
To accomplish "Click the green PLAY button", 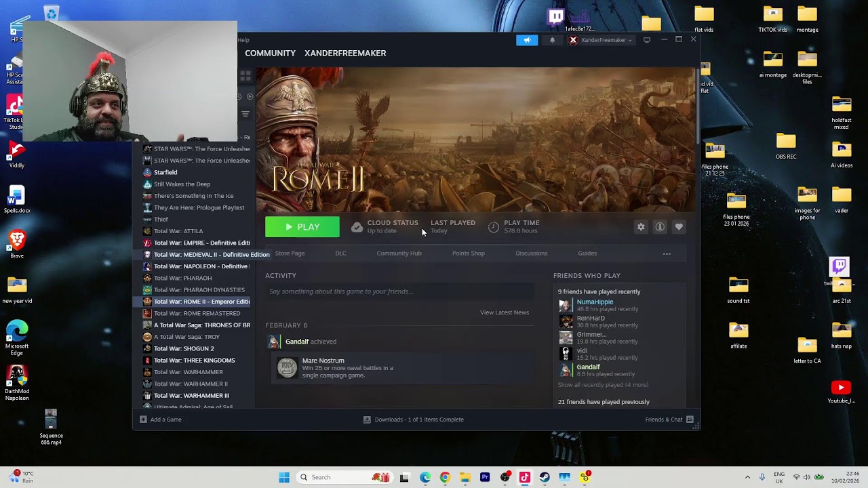I will pyautogui.click(x=302, y=227).
